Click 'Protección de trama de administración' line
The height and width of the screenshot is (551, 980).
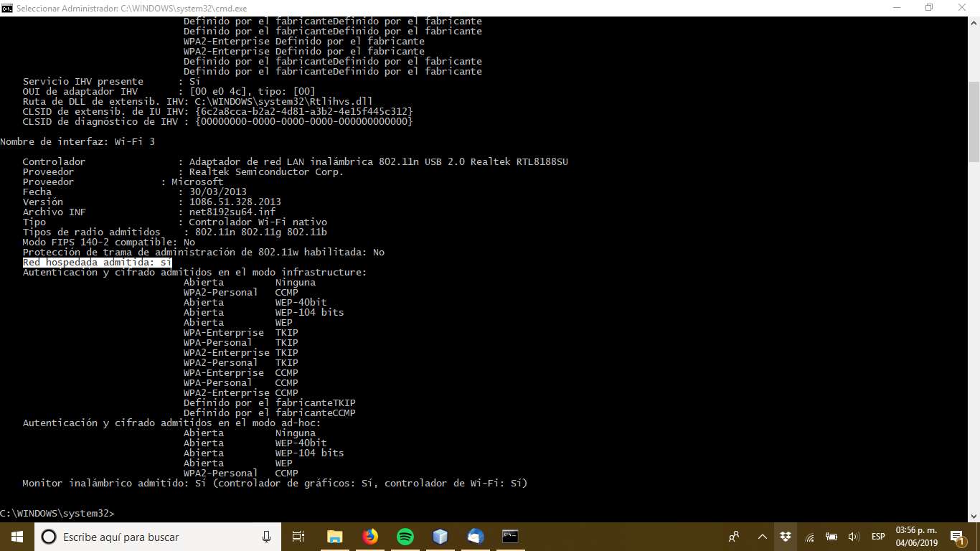pos(204,253)
